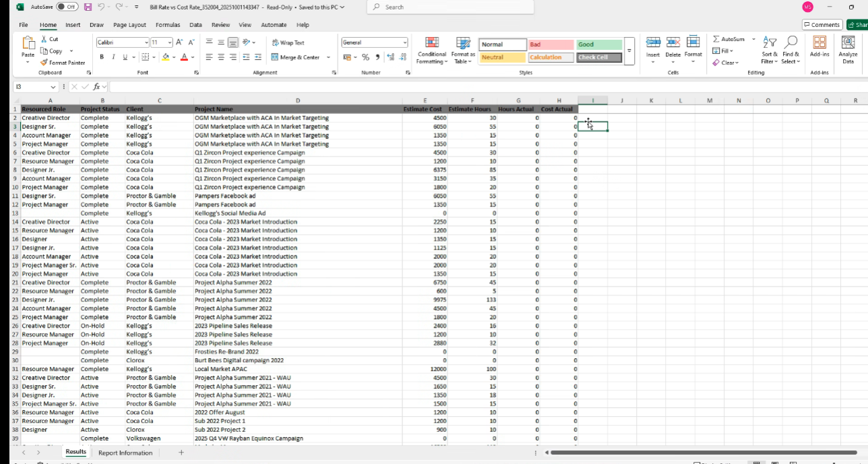Click Increase Decimal icon
Image resolution: width=868 pixels, height=464 pixels.
coord(392,57)
